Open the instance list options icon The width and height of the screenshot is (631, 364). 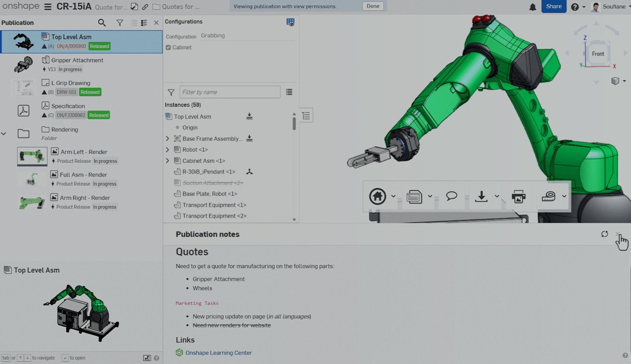(x=289, y=92)
